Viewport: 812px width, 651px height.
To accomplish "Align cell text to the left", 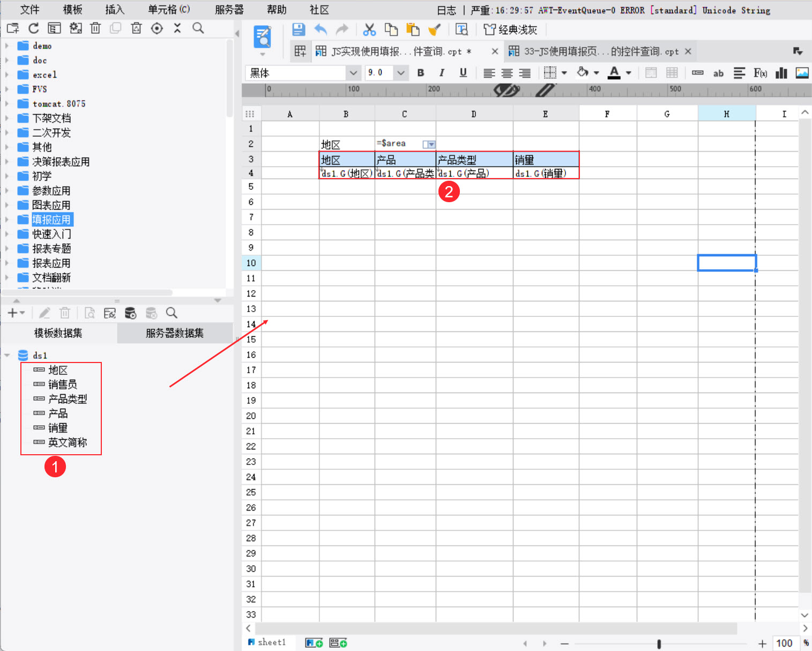I will pyautogui.click(x=489, y=73).
